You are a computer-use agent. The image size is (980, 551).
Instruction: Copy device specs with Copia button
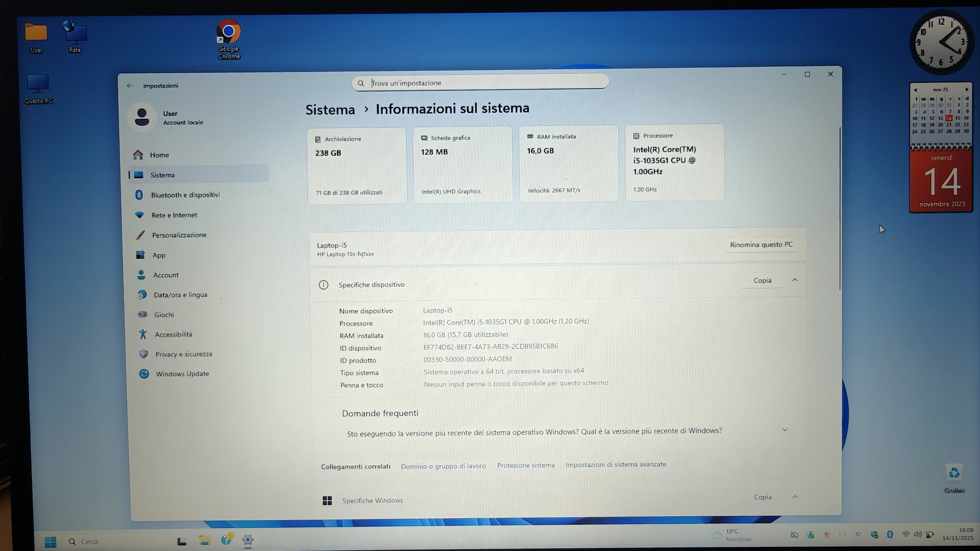(x=762, y=280)
